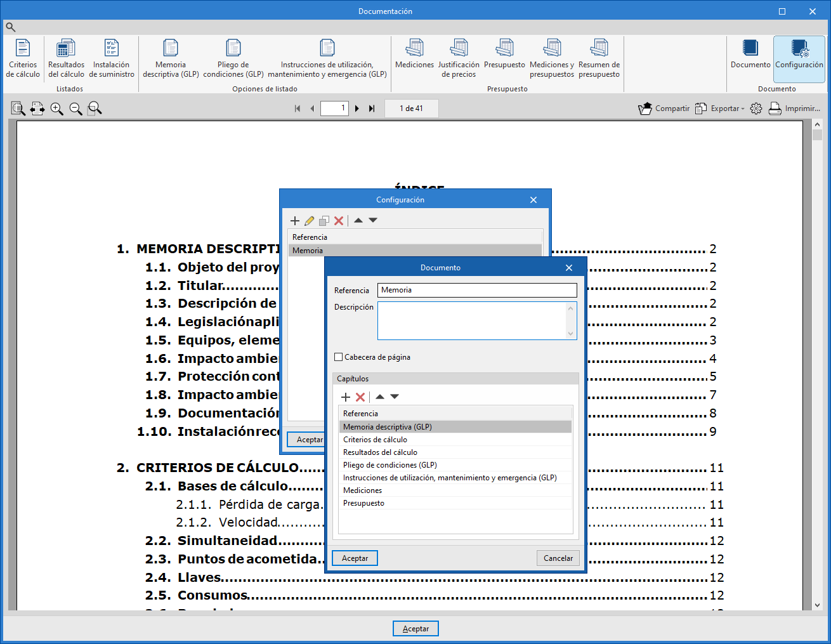Click the zoom out magnifier icon
Viewport: 831px width, 644px height.
tap(75, 108)
